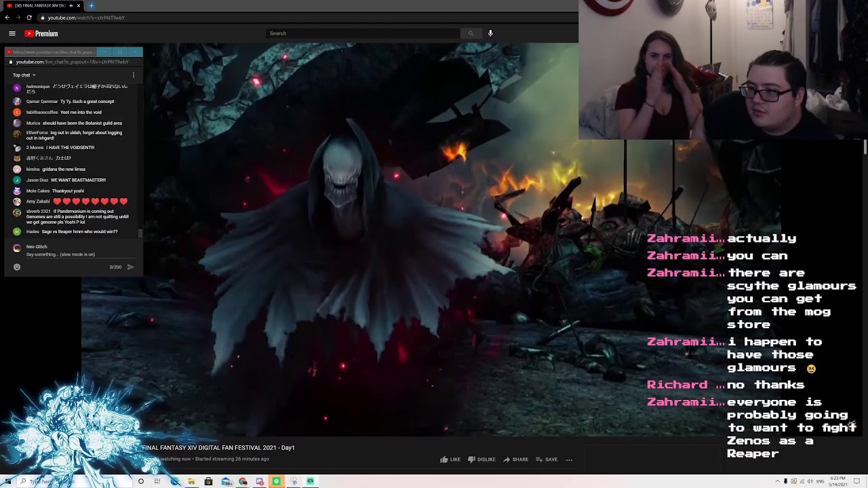
Task: Open the Windows Start menu
Action: pos(8,481)
